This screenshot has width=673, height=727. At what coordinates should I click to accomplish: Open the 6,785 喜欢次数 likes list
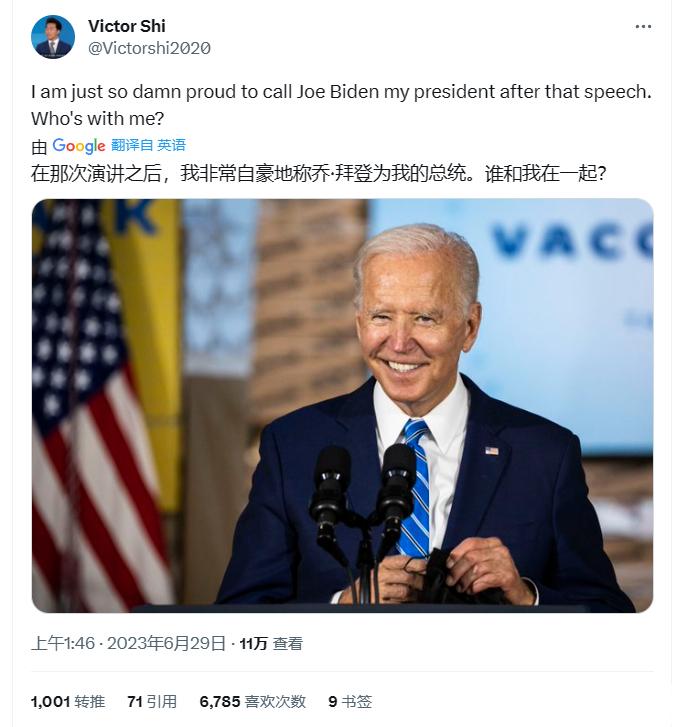(253, 701)
